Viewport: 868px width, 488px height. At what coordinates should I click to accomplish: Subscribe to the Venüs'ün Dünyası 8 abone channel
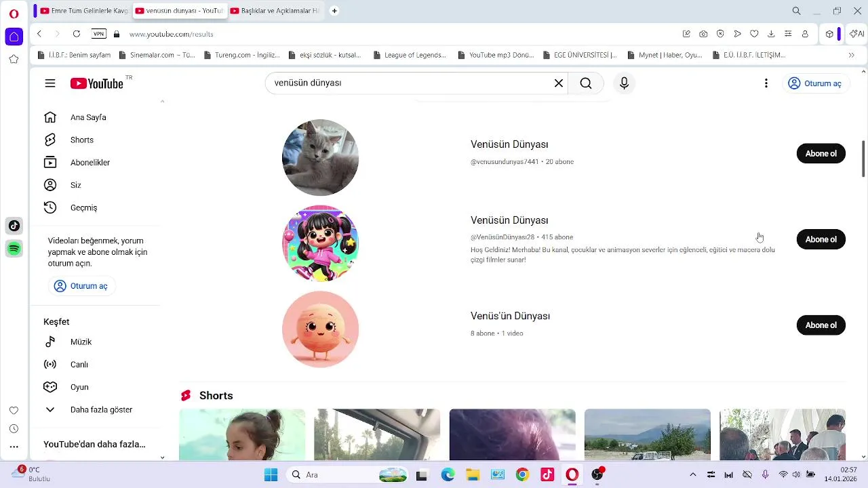821,325
